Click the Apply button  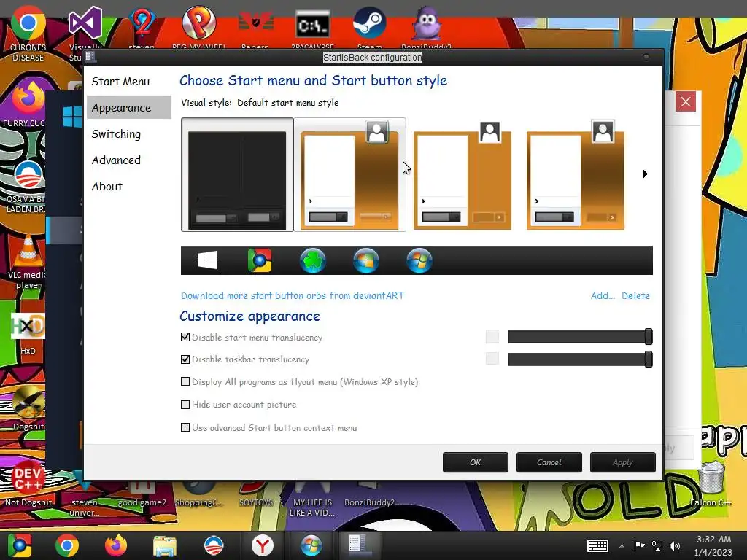pyautogui.click(x=623, y=462)
